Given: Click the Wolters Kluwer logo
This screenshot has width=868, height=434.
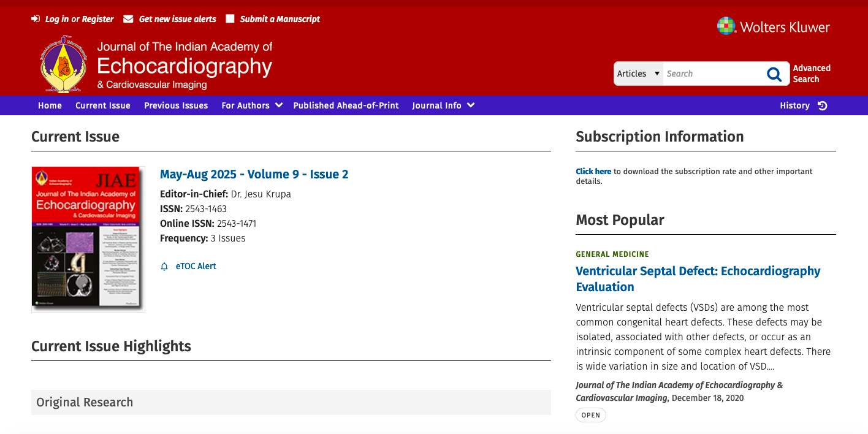Looking at the screenshot, I should click(773, 26).
